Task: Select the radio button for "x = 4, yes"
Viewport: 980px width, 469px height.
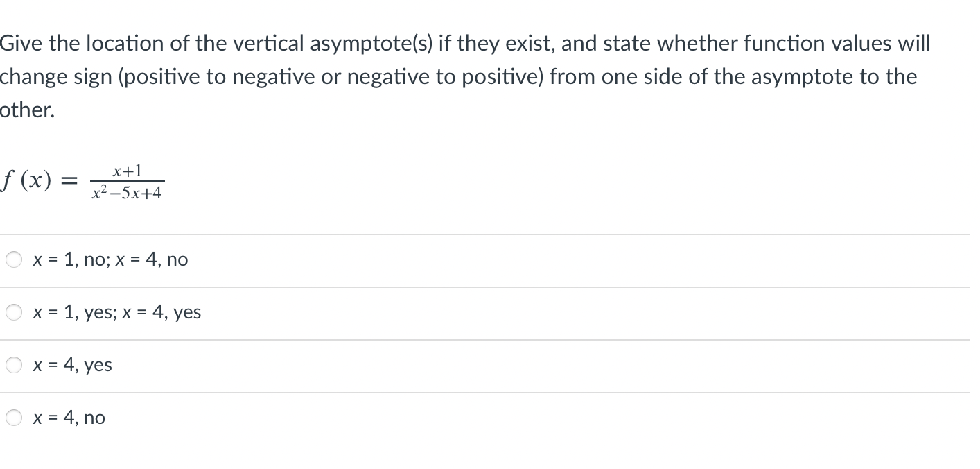Action: [13, 365]
